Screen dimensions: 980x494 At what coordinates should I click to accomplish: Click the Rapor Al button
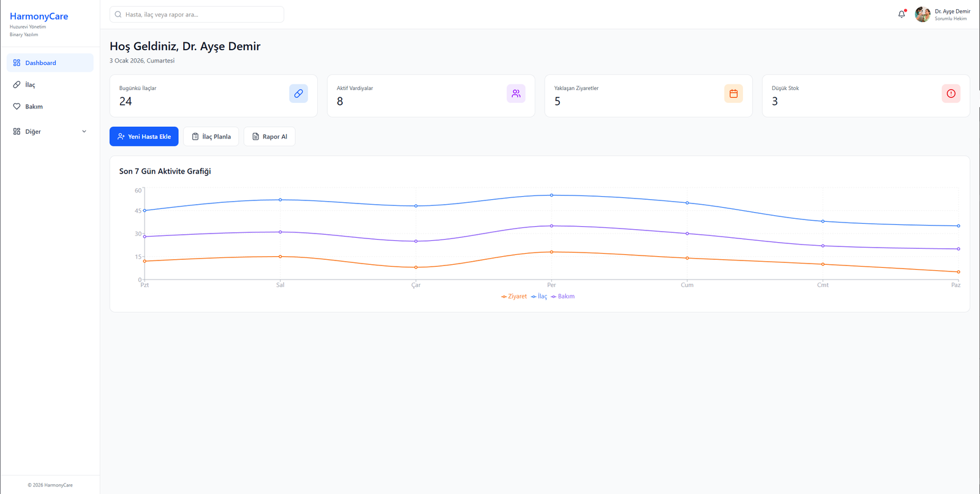(269, 137)
